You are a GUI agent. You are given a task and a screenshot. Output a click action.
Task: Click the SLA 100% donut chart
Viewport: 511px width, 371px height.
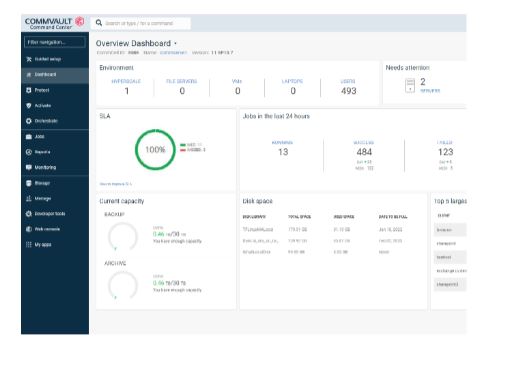(x=155, y=150)
